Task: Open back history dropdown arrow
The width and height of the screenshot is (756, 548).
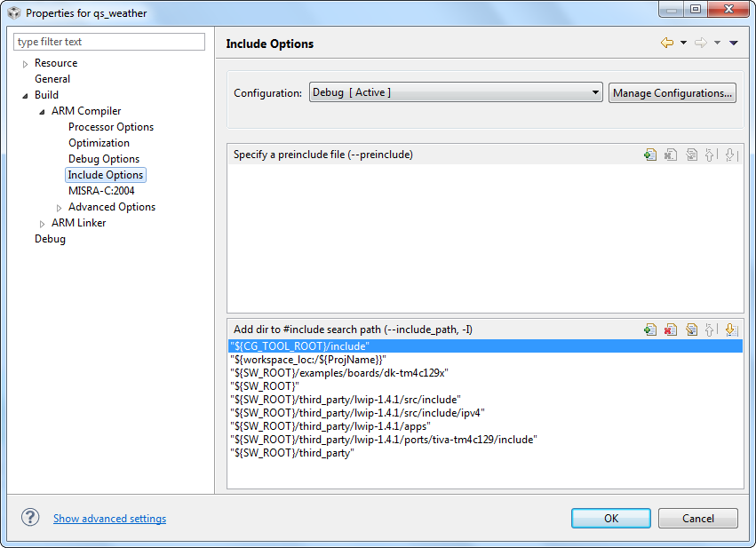Action: tap(683, 43)
